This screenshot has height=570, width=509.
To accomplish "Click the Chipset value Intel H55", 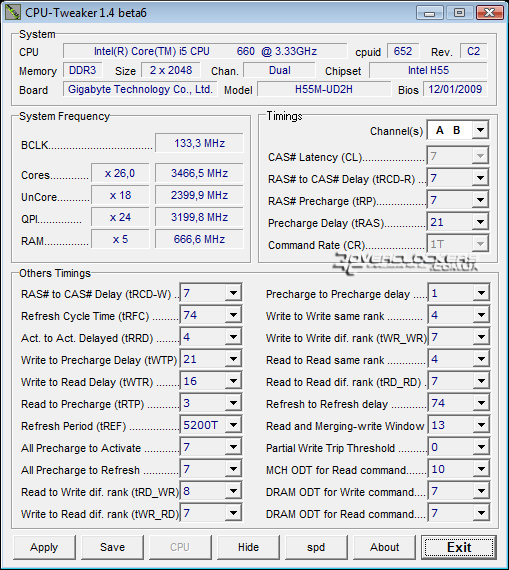I will click(428, 70).
